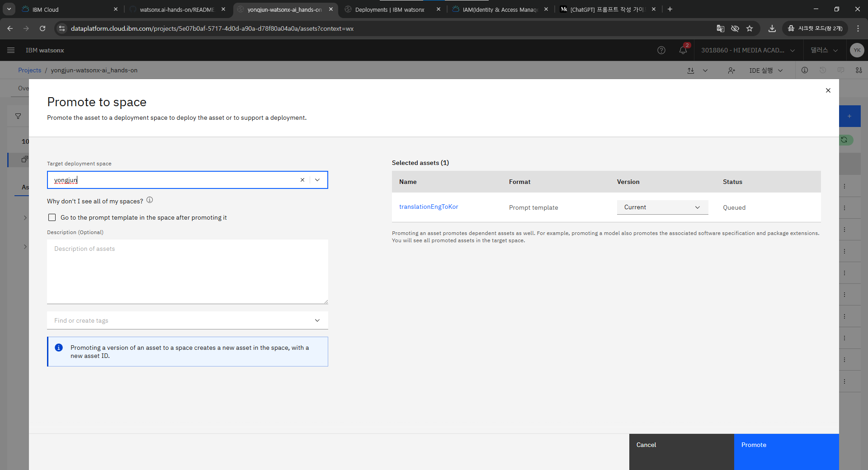The height and width of the screenshot is (470, 868).
Task: Open the YK user avatar menu
Action: (x=857, y=50)
